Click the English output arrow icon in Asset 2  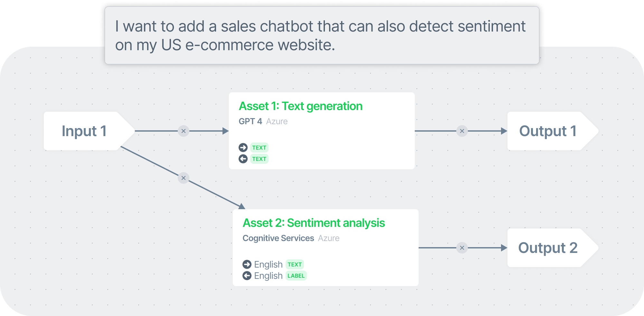pyautogui.click(x=247, y=275)
